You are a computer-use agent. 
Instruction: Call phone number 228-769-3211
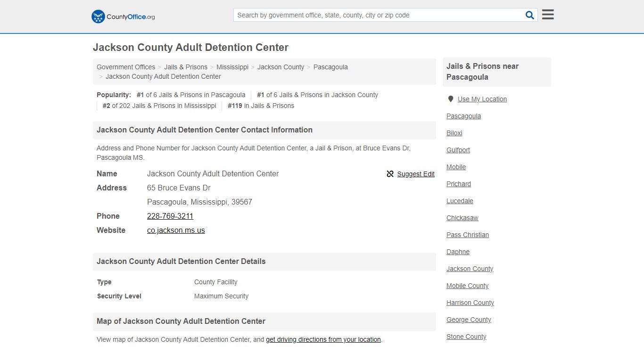(x=170, y=216)
